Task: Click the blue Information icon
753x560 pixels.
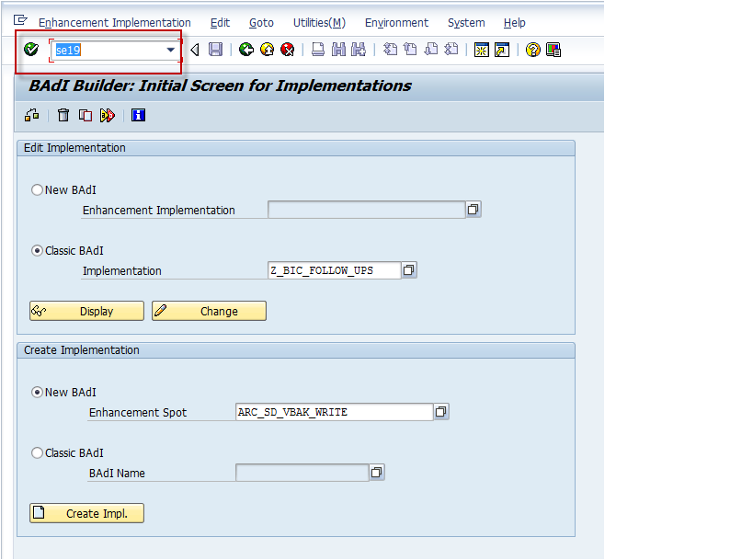Action: click(x=137, y=115)
